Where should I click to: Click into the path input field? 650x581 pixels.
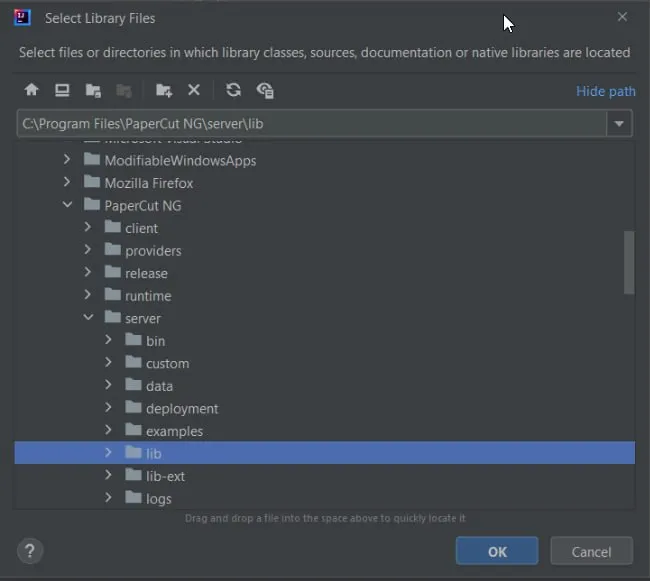coord(312,123)
